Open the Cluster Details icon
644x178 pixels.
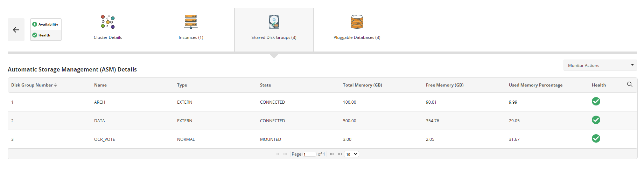(x=108, y=22)
